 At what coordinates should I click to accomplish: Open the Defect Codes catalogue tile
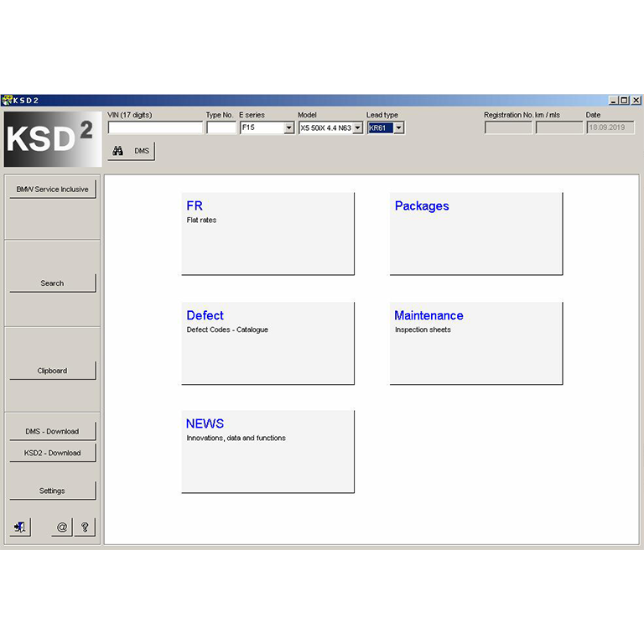pos(267,343)
